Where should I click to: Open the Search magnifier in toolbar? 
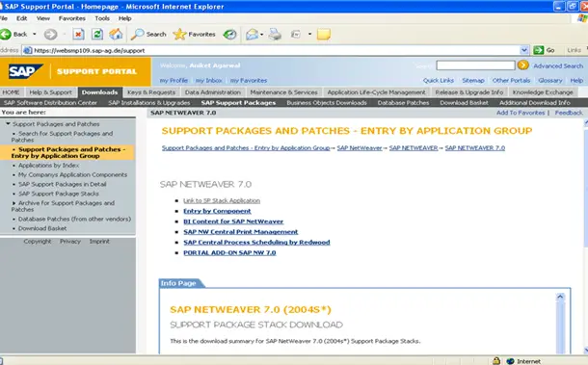point(137,34)
